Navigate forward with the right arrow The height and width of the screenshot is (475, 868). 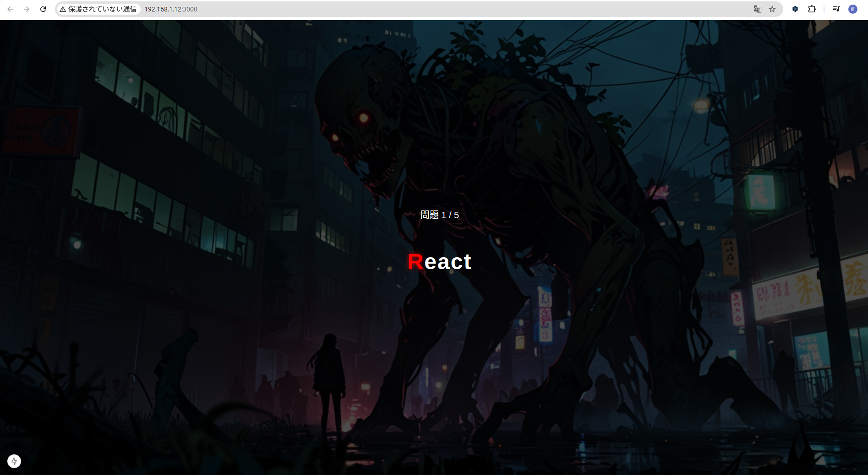coord(27,9)
